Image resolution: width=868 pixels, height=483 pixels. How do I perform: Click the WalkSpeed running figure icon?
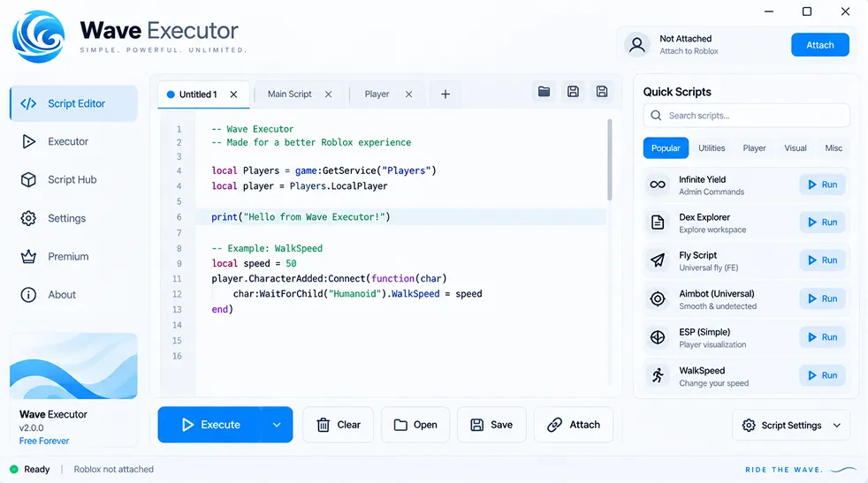tap(658, 375)
